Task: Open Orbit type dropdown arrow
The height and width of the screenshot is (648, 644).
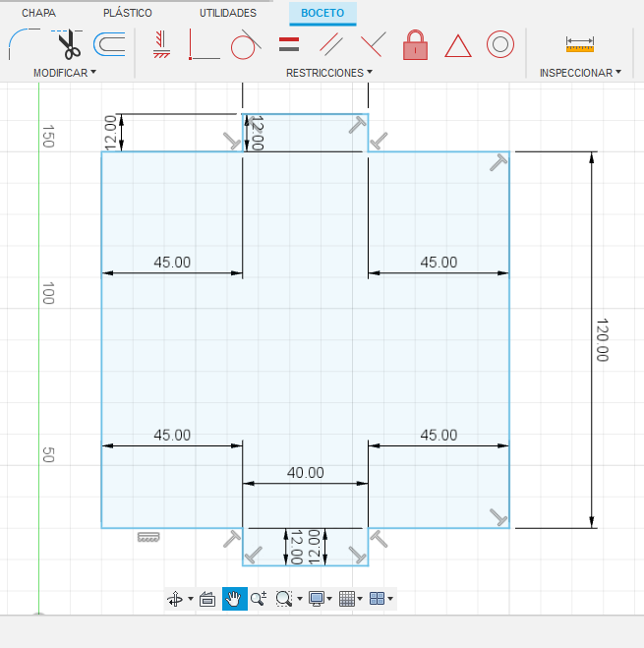Action: click(191, 599)
